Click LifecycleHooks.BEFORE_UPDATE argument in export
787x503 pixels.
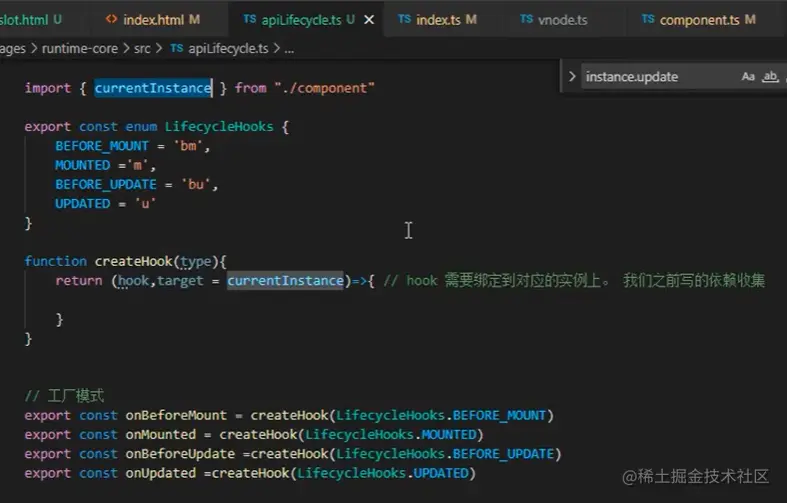pyautogui.click(x=445, y=454)
